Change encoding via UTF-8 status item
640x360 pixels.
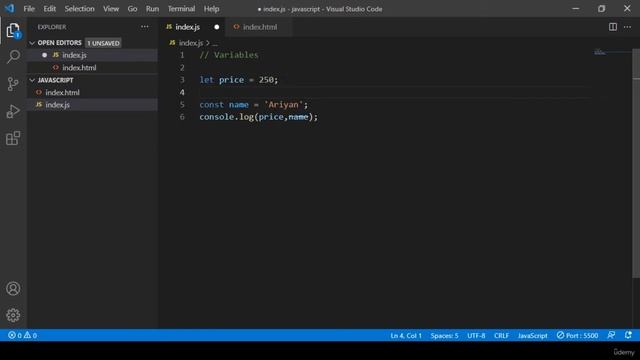click(x=476, y=335)
